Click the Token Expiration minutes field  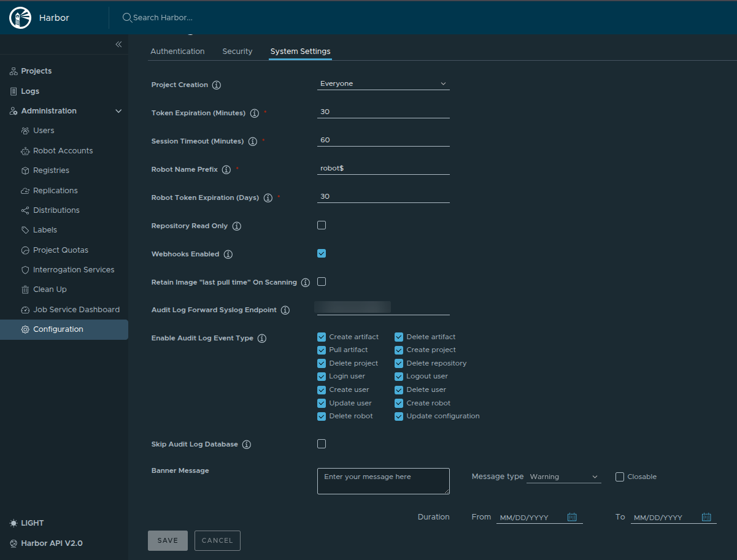(x=384, y=112)
